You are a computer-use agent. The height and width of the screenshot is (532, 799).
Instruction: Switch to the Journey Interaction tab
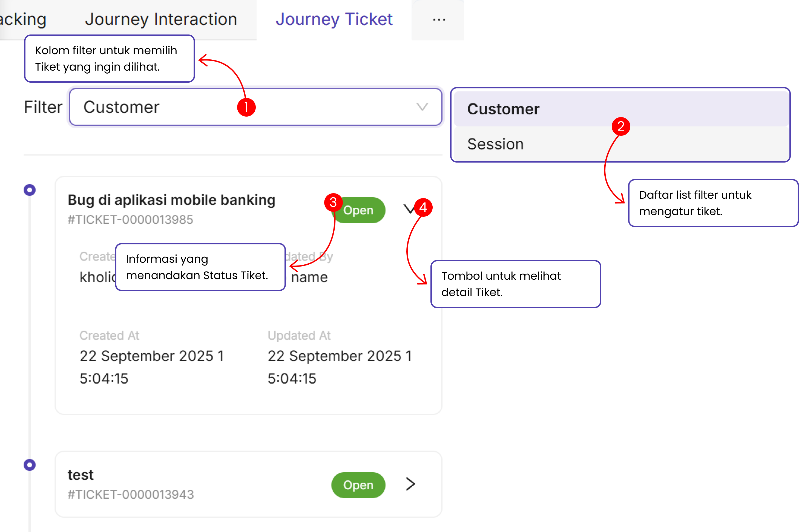(161, 19)
